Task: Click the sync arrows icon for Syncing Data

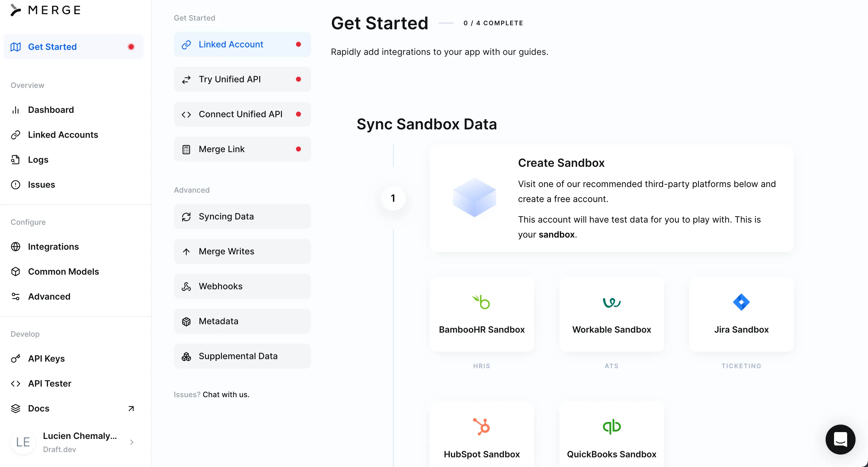Action: pos(186,217)
